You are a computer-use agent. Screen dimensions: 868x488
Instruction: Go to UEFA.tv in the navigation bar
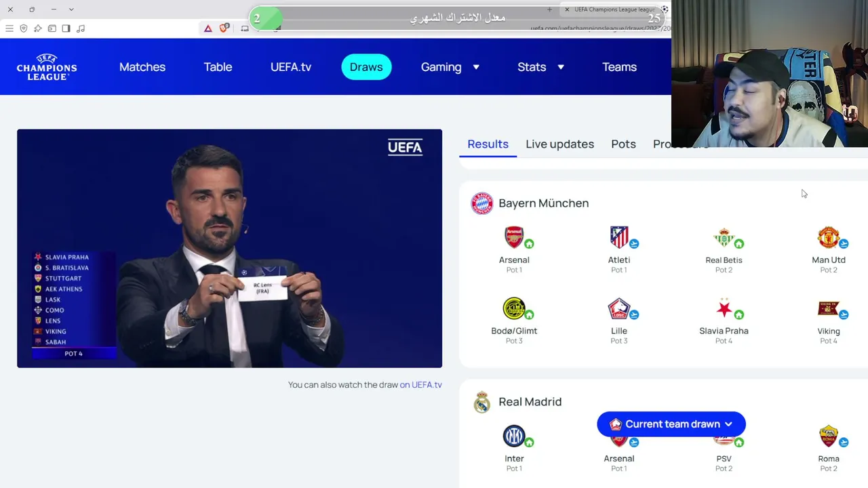coord(291,67)
